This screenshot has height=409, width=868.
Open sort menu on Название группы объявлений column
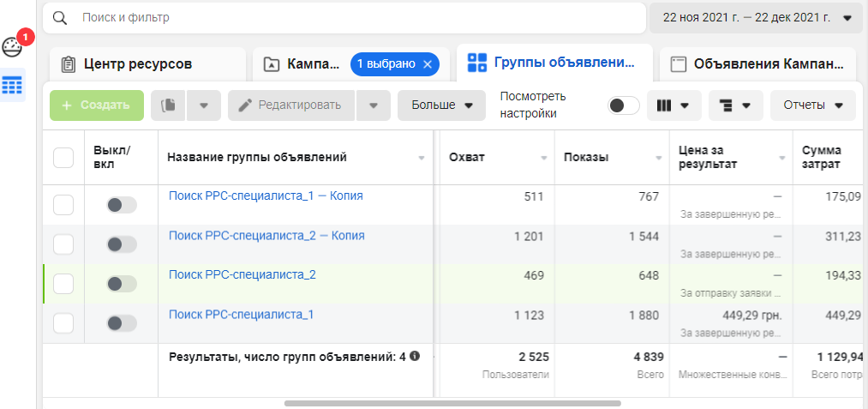[x=422, y=158]
